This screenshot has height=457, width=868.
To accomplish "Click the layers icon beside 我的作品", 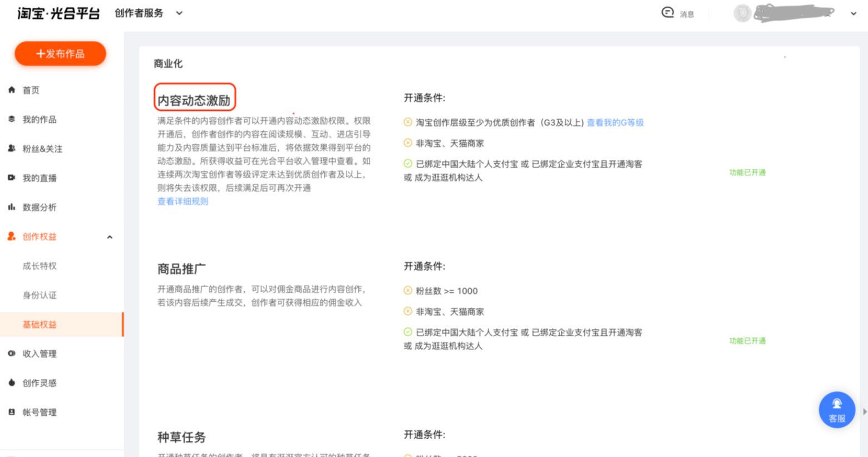I will (x=12, y=119).
